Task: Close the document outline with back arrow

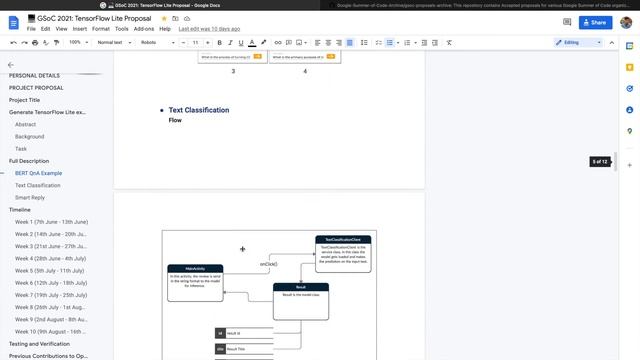Action: pos(11,65)
